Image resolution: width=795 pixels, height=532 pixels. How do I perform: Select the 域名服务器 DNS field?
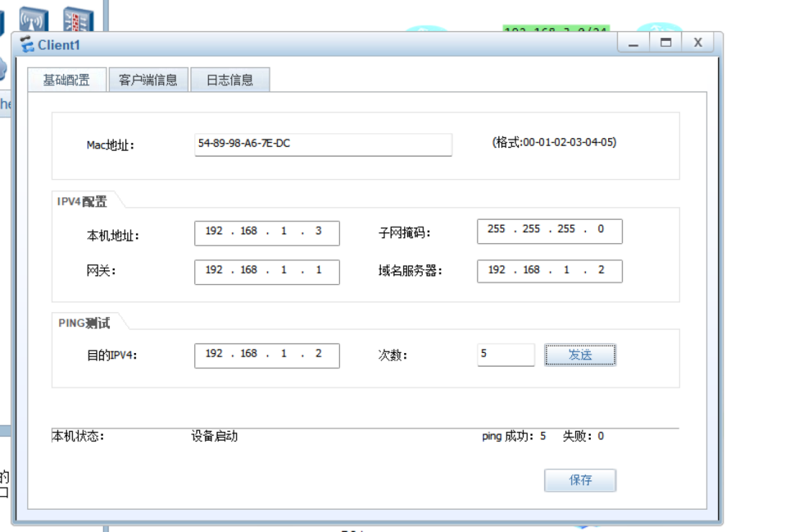[x=549, y=270]
